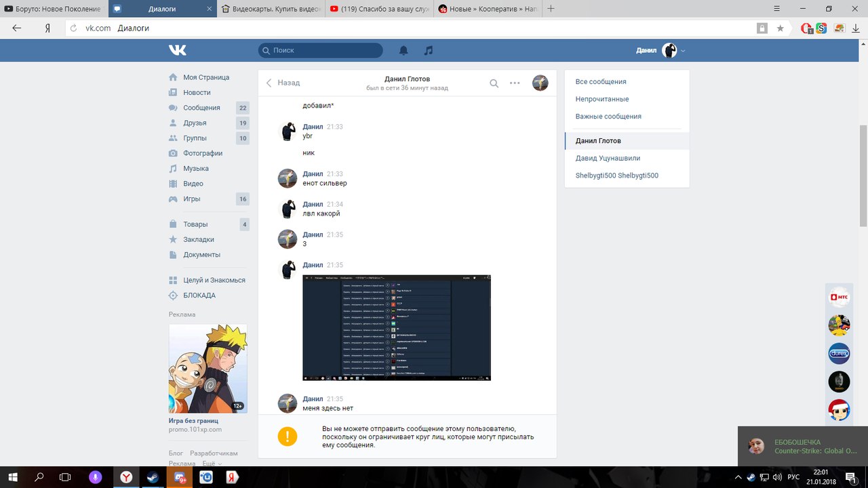Screen dimensions: 868x488
Task: Bookmark page with address bar star
Action: (x=781, y=28)
